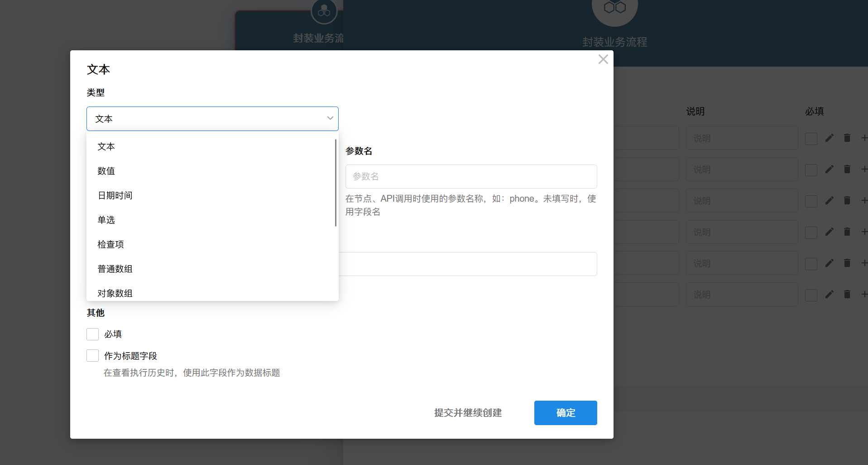Click the pencil edit icon in first row
Viewport: 868px width, 465px height.
tap(829, 138)
